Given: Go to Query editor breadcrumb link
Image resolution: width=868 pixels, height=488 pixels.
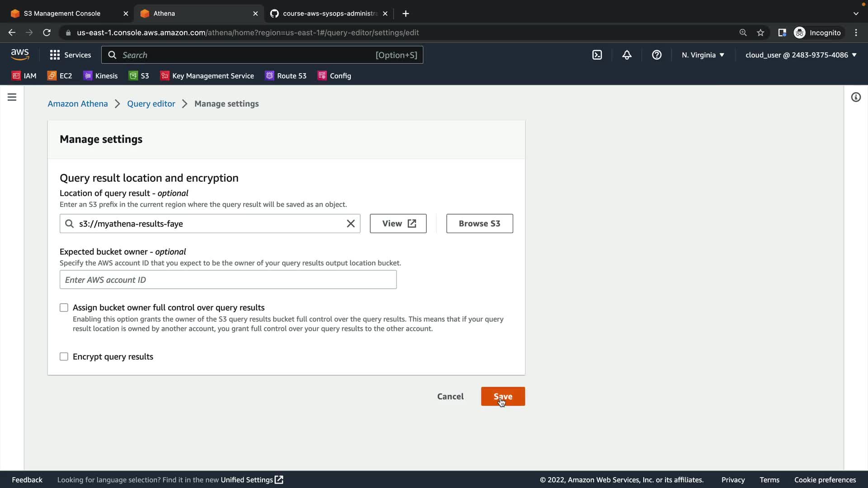Looking at the screenshot, I should [151, 104].
